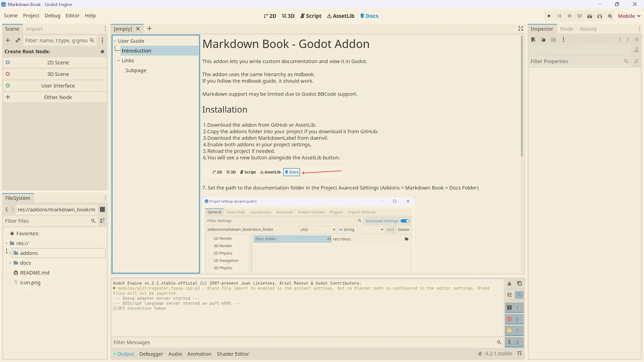644x362 pixels.
Task: Switch to the History tab
Action: [588, 29]
